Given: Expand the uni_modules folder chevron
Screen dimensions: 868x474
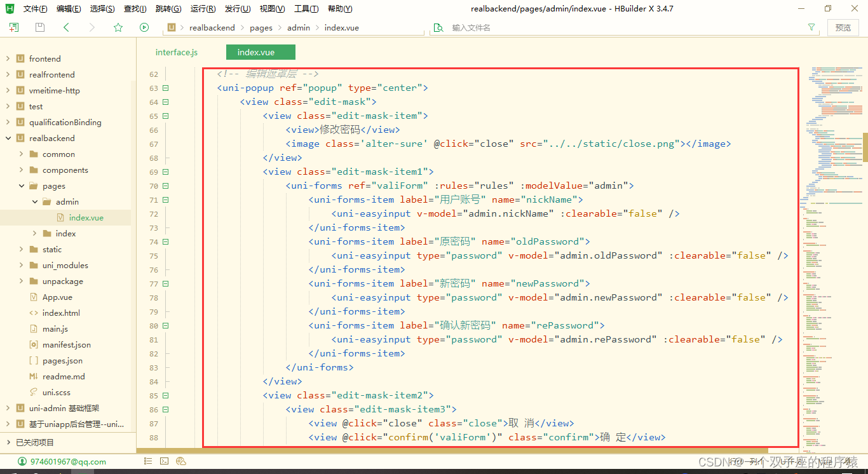Looking at the screenshot, I should [x=21, y=265].
